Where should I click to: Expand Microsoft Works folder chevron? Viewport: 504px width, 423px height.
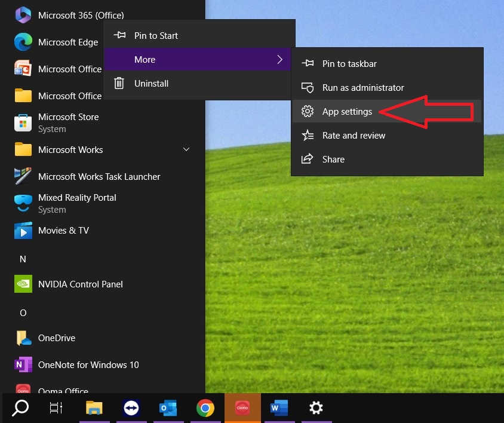click(x=186, y=149)
